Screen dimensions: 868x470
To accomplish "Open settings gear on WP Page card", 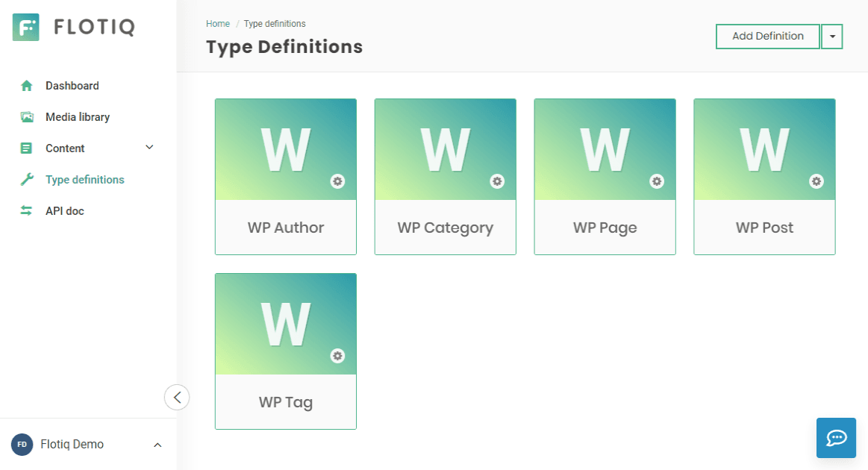I will pos(657,181).
